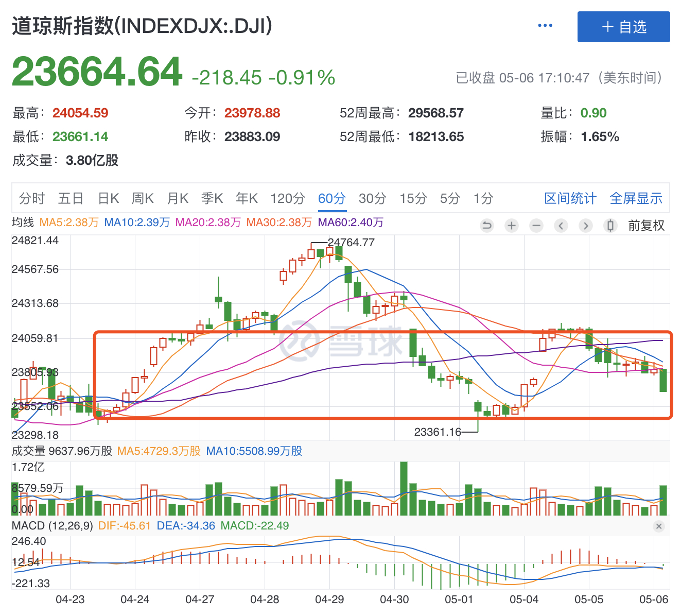Click the 最低 value 23661.14
681x616 pixels.
pyautogui.click(x=80, y=136)
